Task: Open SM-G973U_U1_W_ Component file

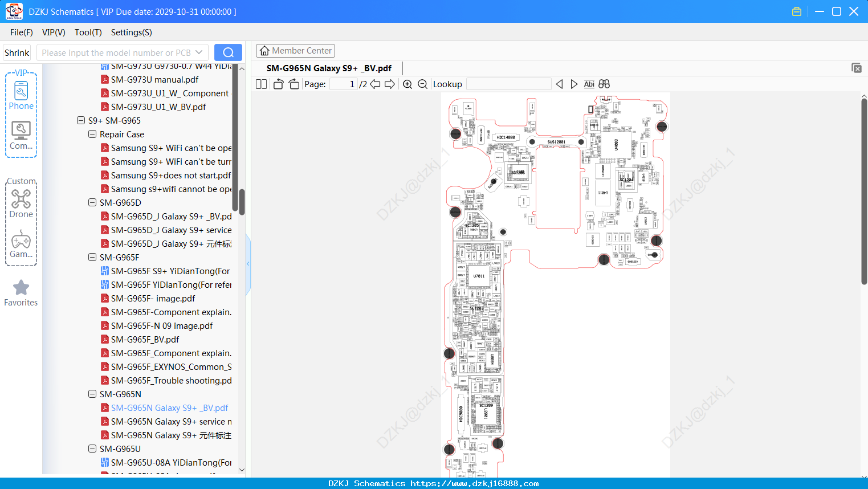Action: tap(170, 93)
